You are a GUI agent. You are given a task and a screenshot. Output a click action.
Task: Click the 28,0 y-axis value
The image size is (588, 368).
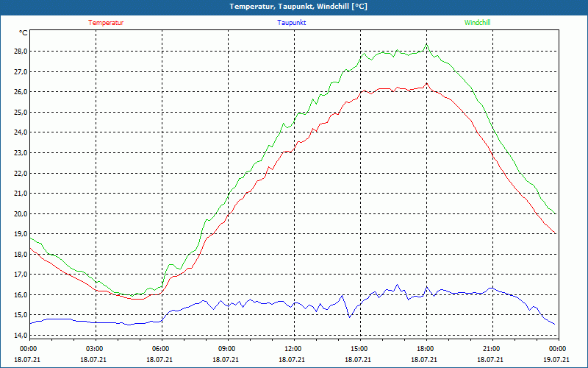(x=21, y=51)
